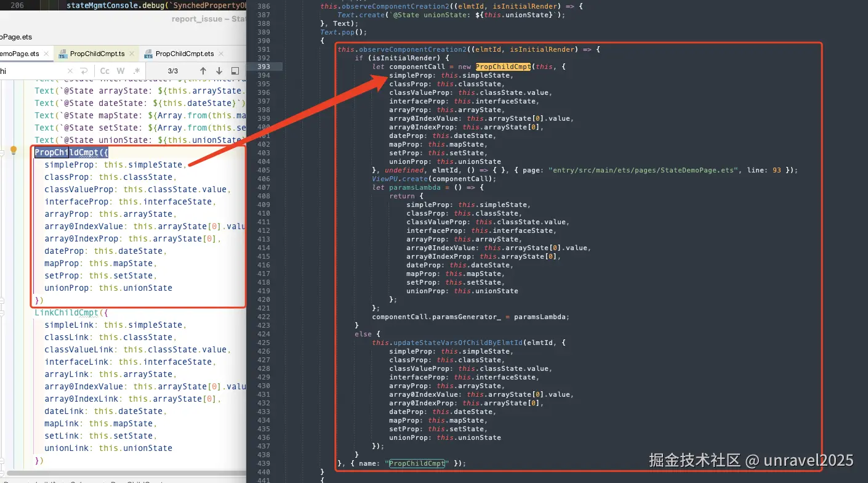Click line number 405 in right editor
This screenshot has width=868, height=483.
(263, 170)
